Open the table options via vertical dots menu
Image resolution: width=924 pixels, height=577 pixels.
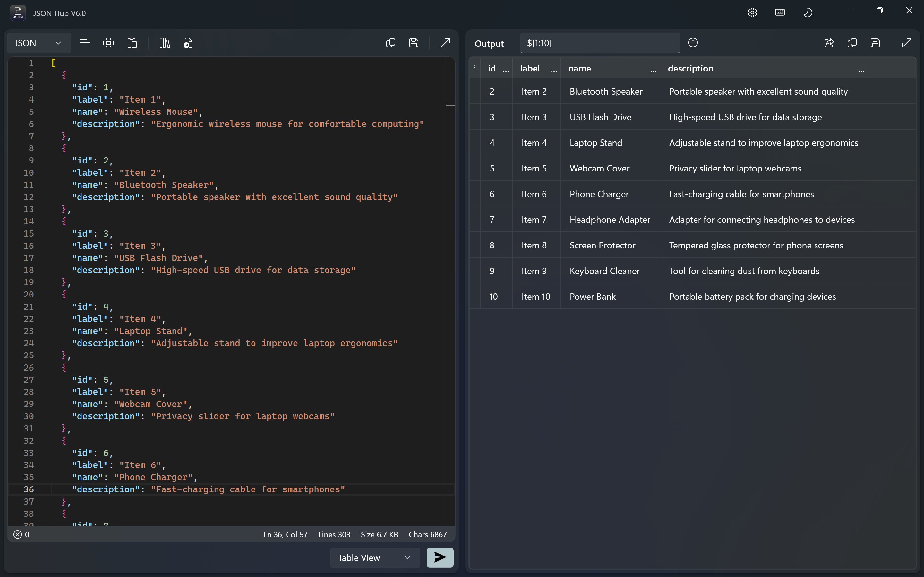pos(474,68)
